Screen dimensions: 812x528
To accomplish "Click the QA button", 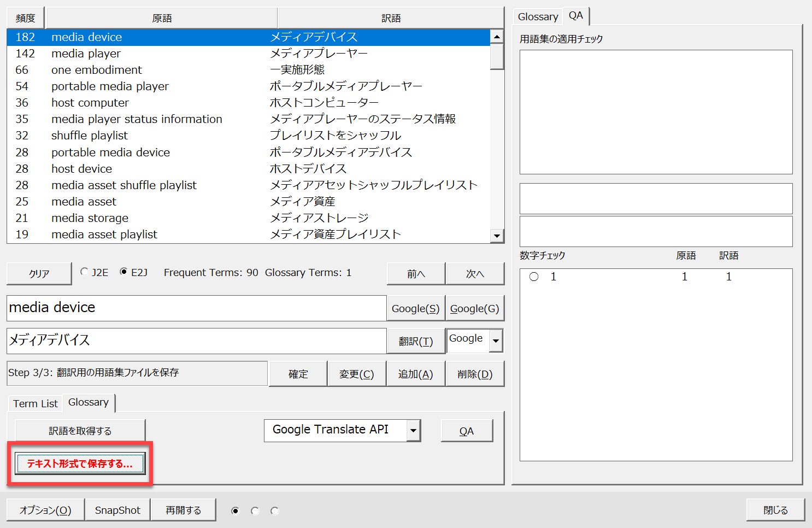I will pyautogui.click(x=466, y=431).
